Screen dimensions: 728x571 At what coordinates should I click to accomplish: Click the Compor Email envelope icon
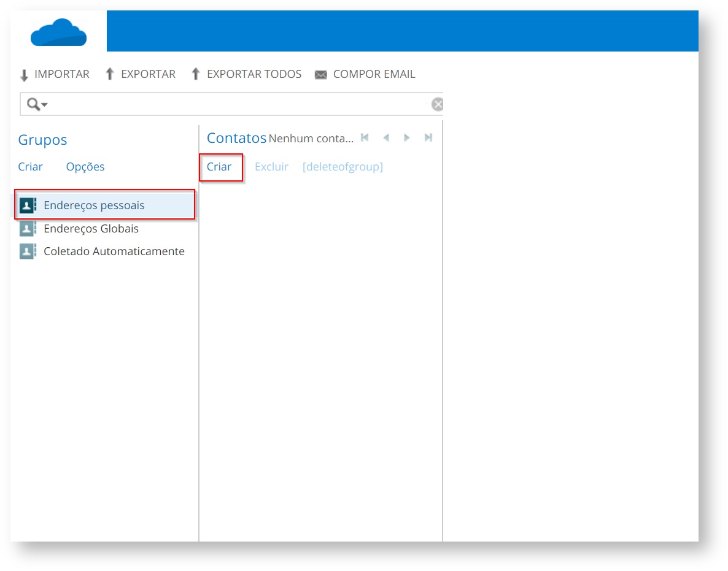[x=320, y=75]
